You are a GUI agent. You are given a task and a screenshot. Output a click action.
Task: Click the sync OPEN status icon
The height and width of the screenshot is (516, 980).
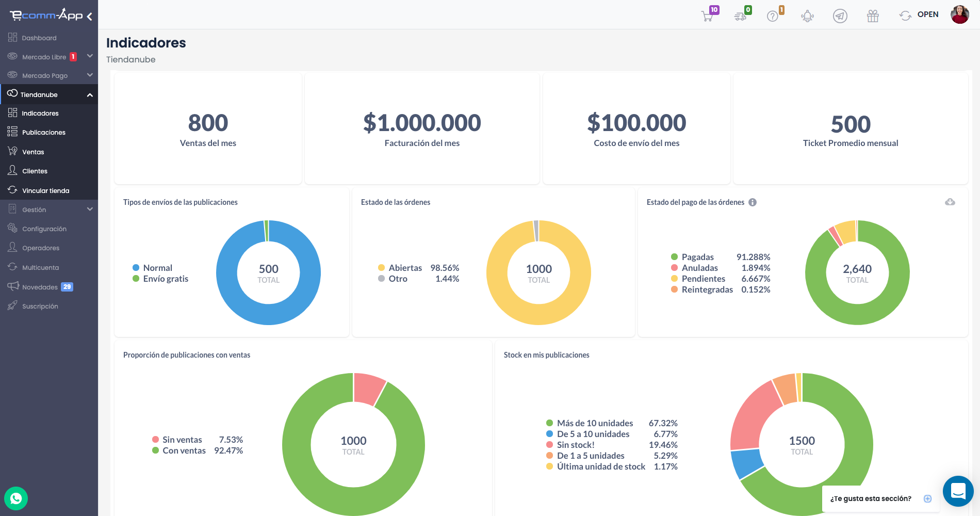[905, 15]
